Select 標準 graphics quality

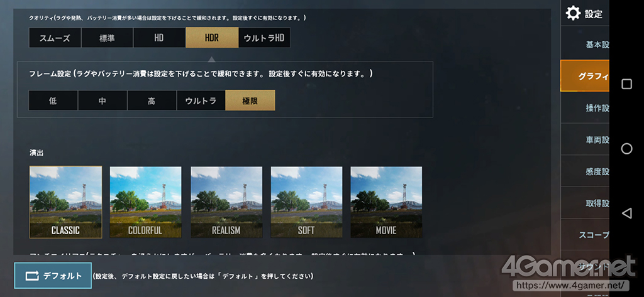pos(107,38)
